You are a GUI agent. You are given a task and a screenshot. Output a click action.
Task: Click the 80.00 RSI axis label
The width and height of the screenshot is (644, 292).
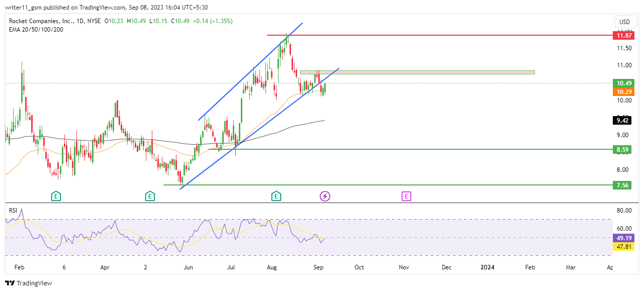coord(623,211)
